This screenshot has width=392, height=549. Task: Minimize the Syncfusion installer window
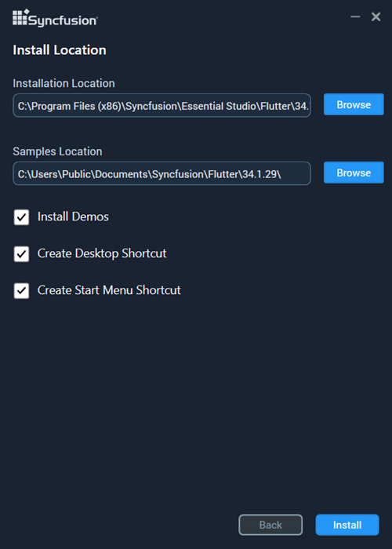pyautogui.click(x=355, y=16)
